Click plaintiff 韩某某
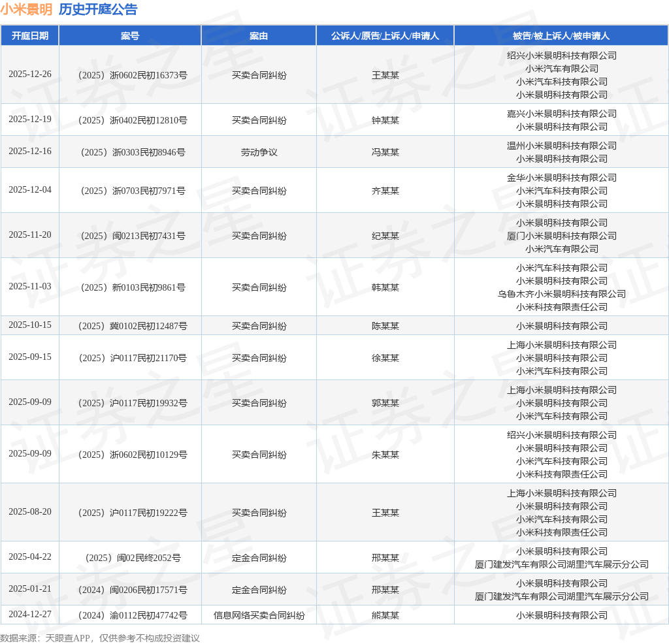669x644 pixels. (385, 287)
